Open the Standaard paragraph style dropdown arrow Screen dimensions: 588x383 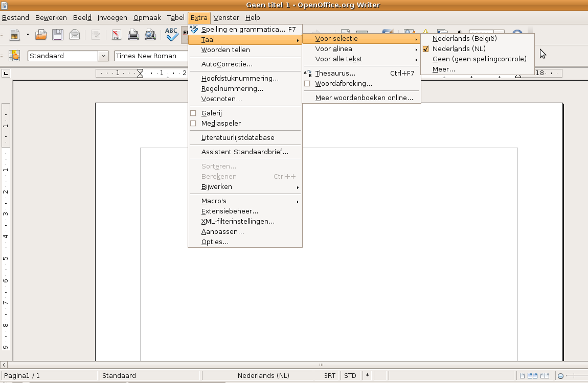pyautogui.click(x=103, y=56)
